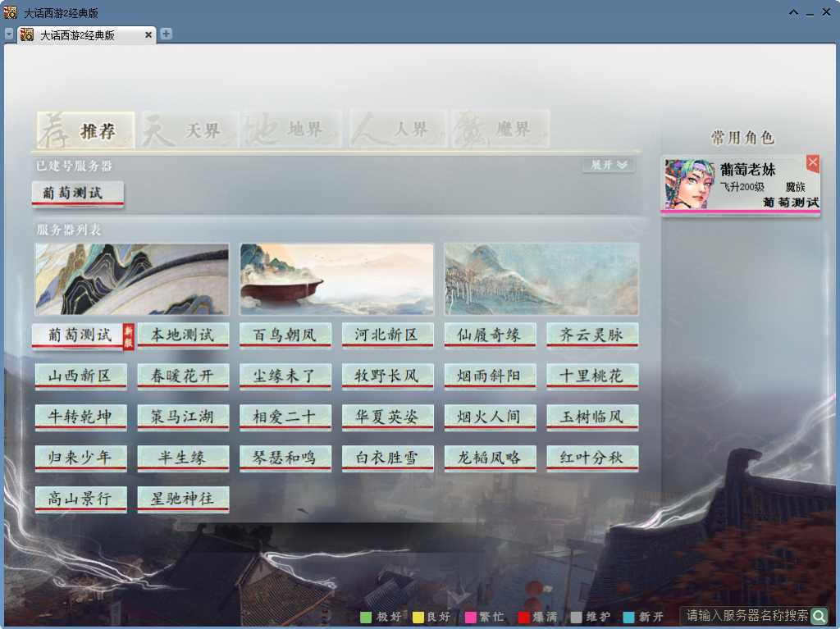Expand created servers with 展开 button
The width and height of the screenshot is (840, 629).
pyautogui.click(x=609, y=166)
